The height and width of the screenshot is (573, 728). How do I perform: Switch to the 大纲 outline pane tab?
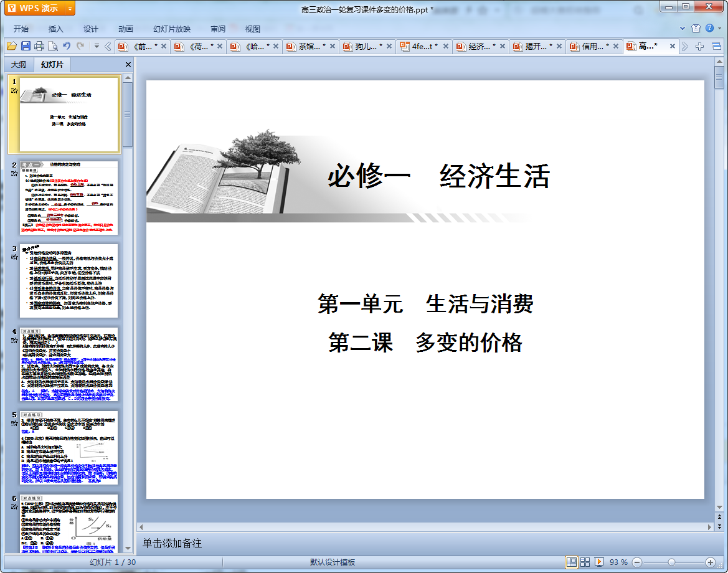point(19,65)
